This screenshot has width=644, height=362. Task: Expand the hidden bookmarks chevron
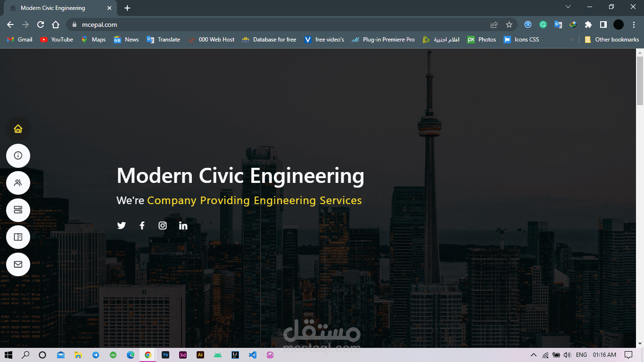(x=572, y=40)
